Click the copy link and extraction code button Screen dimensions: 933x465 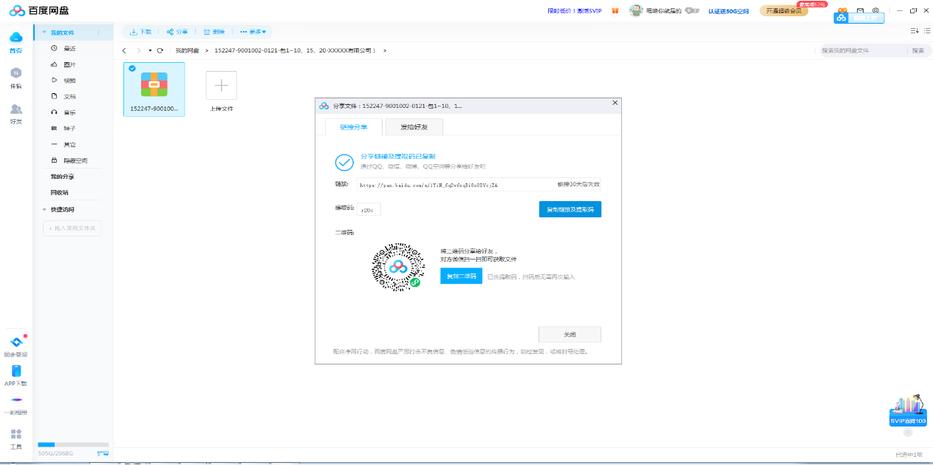[x=570, y=209]
